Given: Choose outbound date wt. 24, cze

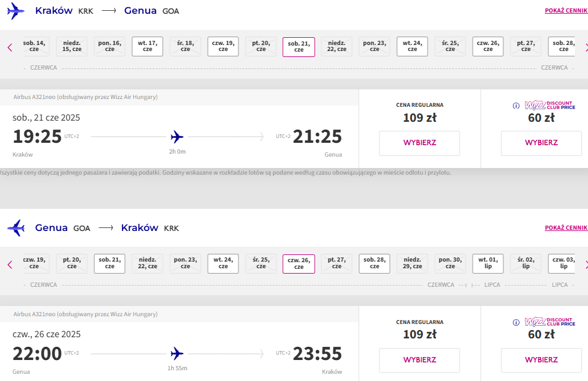Looking at the screenshot, I should [412, 46].
